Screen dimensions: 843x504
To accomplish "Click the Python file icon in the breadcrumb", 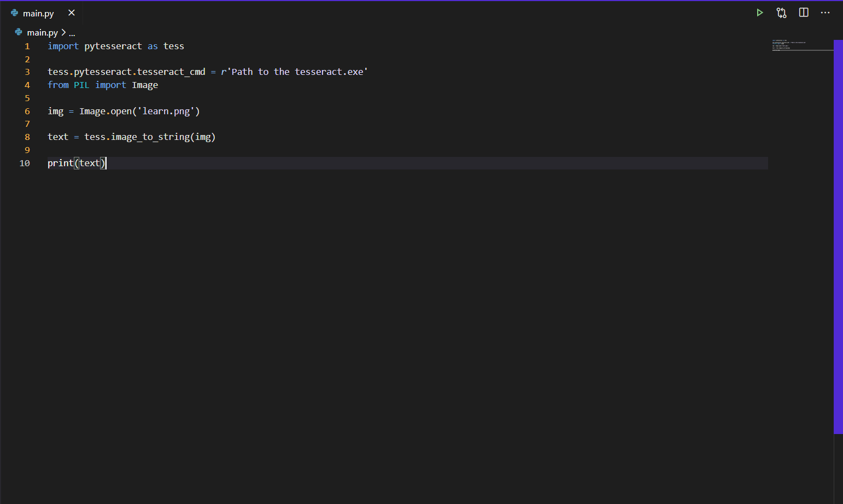I will [19, 32].
